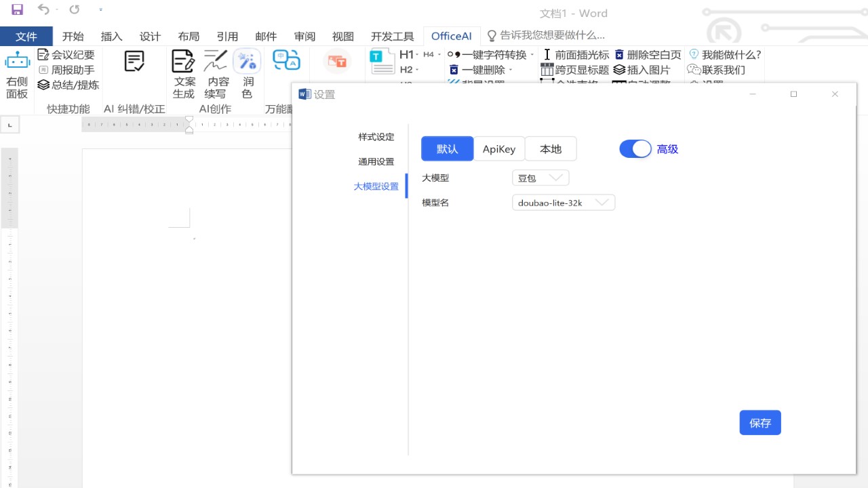Image resolution: width=868 pixels, height=488 pixels.
Task: Insert a picture via 插入图片
Action: point(642,68)
